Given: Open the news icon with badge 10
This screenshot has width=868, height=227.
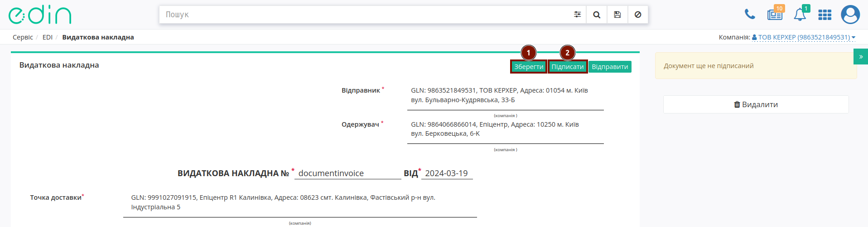Looking at the screenshot, I should click(775, 15).
